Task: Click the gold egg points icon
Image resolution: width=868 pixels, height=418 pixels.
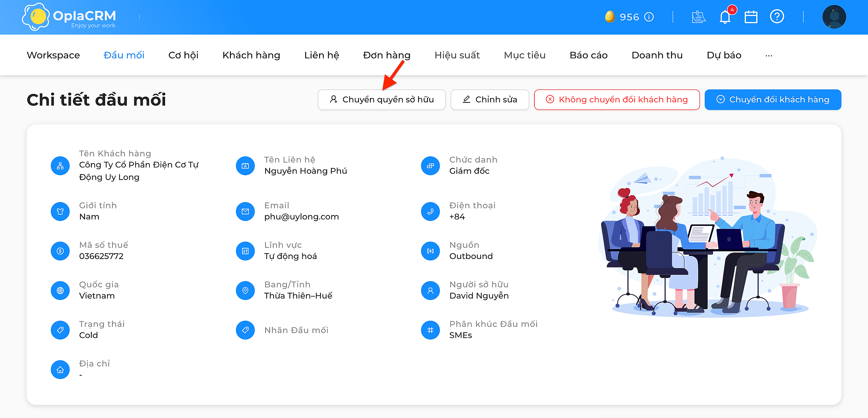Action: pos(610,17)
